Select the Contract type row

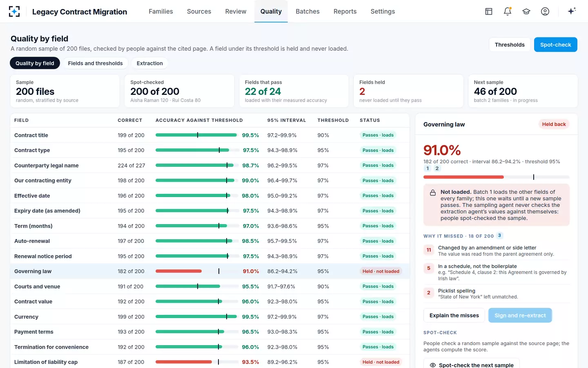(210, 150)
